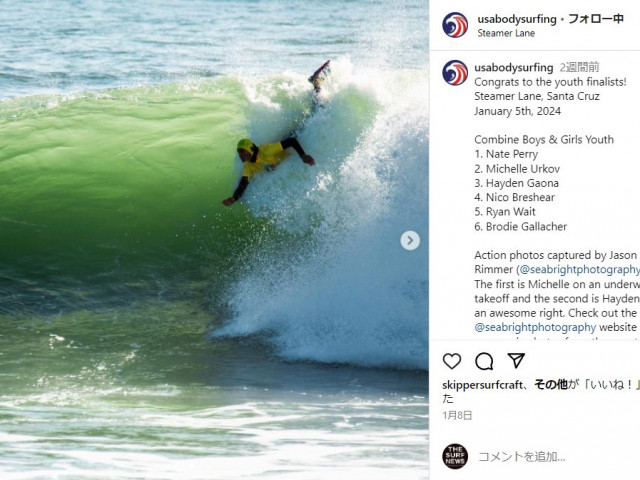Viewport: 640px width, 480px height.
Task: Toggle the フォロー中 following button
Action: click(x=596, y=19)
